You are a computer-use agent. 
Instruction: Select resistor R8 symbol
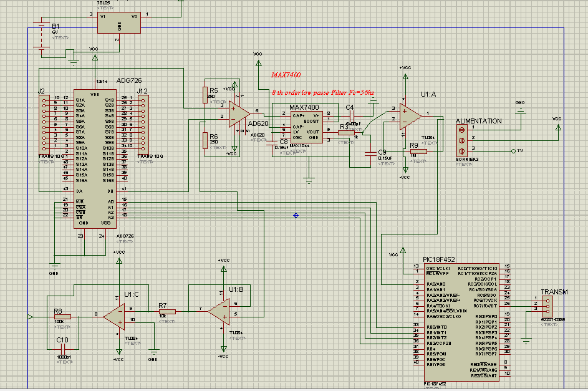62,317
